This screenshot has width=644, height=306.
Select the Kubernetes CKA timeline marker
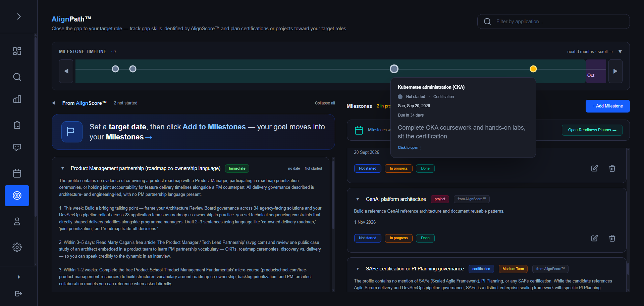pos(394,69)
